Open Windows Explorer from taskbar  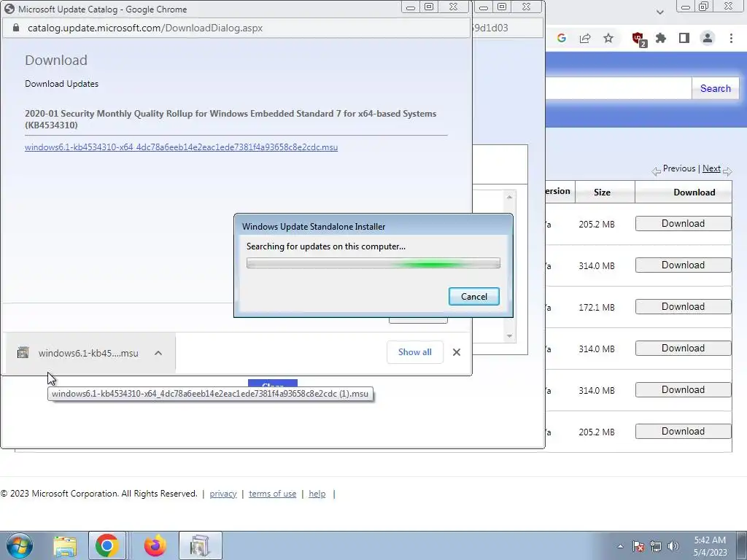(65, 545)
